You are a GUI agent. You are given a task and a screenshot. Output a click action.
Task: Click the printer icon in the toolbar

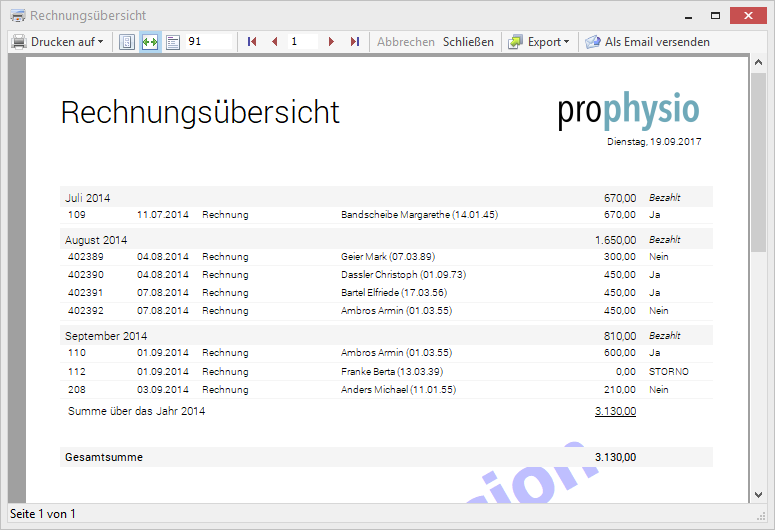coord(19,42)
